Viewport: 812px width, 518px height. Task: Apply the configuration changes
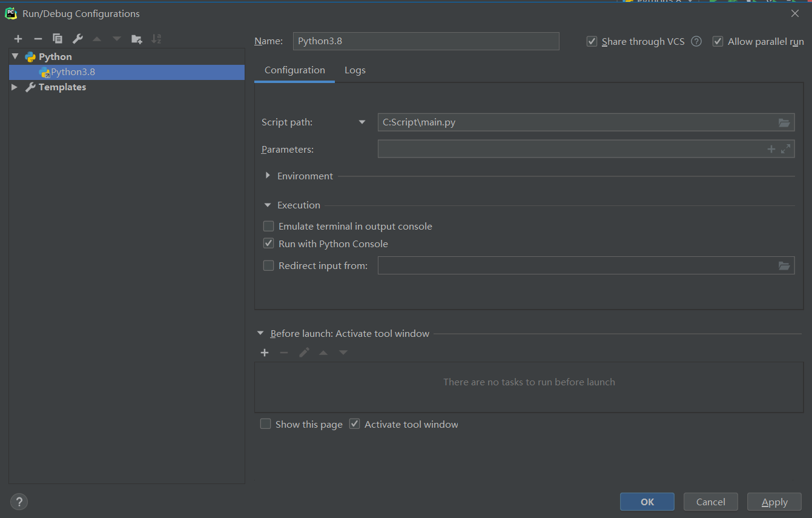point(774,502)
